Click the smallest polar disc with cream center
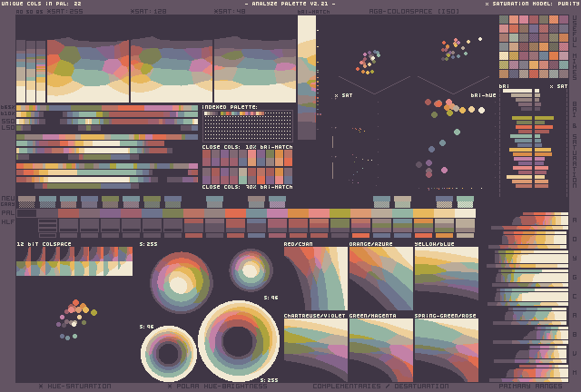The height and width of the screenshot is (392, 581). (251, 270)
